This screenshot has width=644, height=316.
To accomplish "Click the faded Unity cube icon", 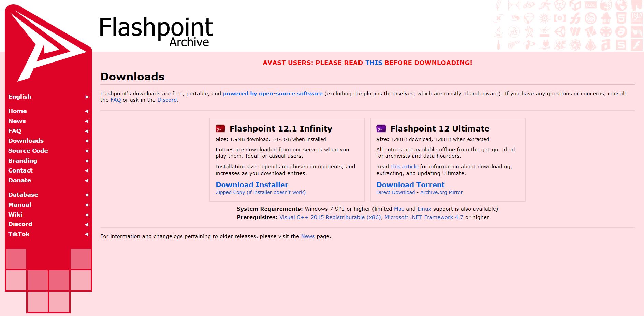I will pos(560,32).
